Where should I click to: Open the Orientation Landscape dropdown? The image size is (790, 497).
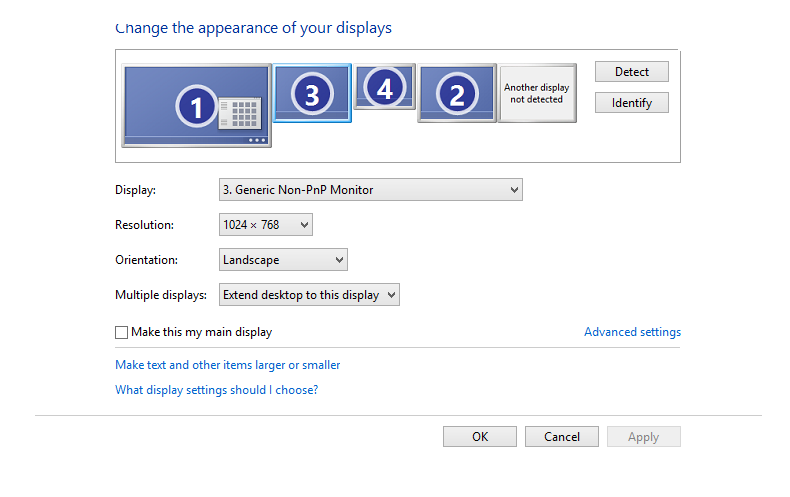click(x=283, y=260)
